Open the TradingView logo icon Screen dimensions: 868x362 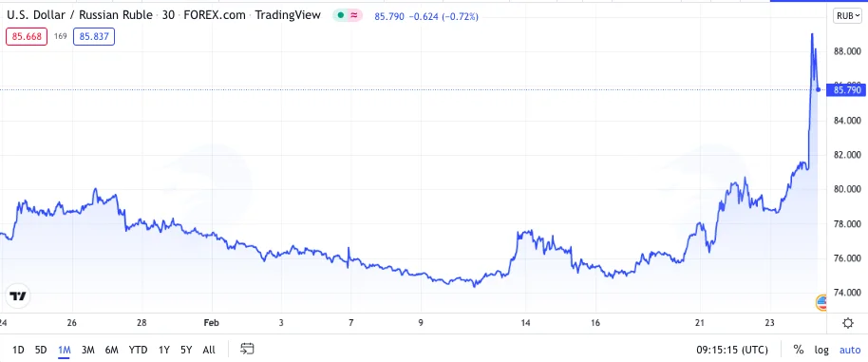coord(18,296)
